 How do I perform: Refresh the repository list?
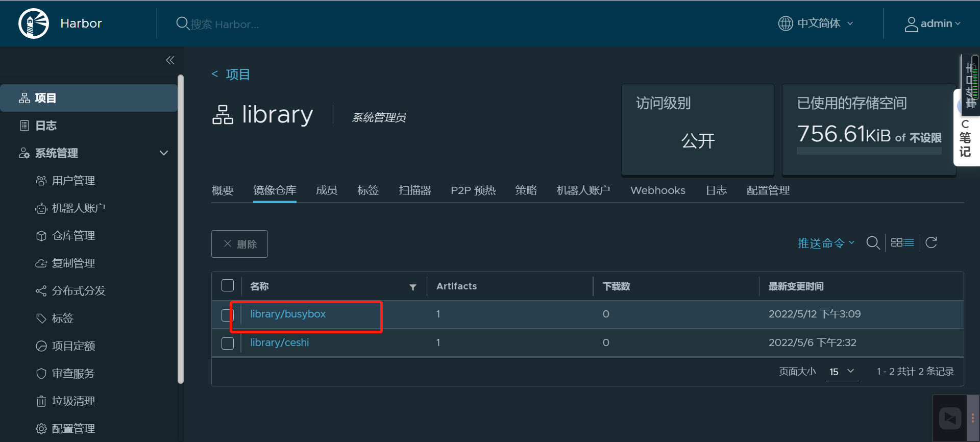tap(931, 243)
